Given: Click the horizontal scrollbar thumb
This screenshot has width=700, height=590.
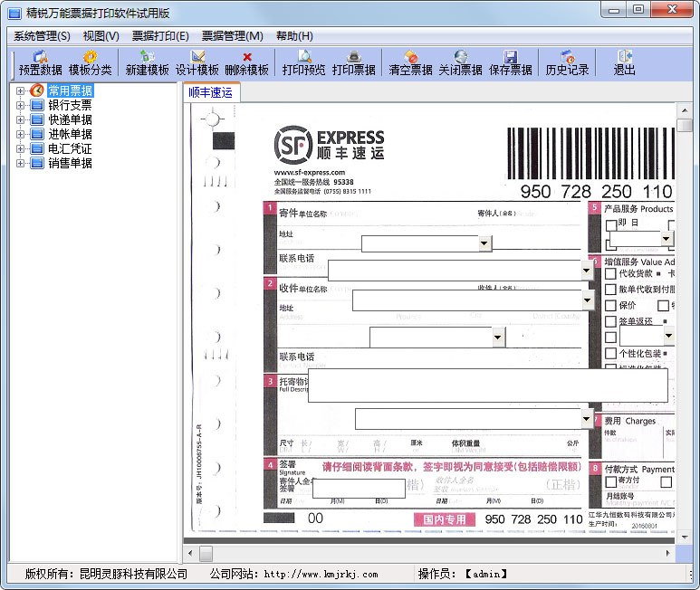Looking at the screenshot, I should click(x=206, y=554).
